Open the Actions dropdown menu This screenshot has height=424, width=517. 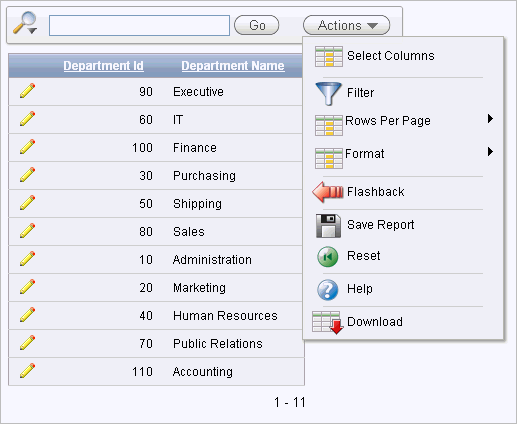[346, 25]
